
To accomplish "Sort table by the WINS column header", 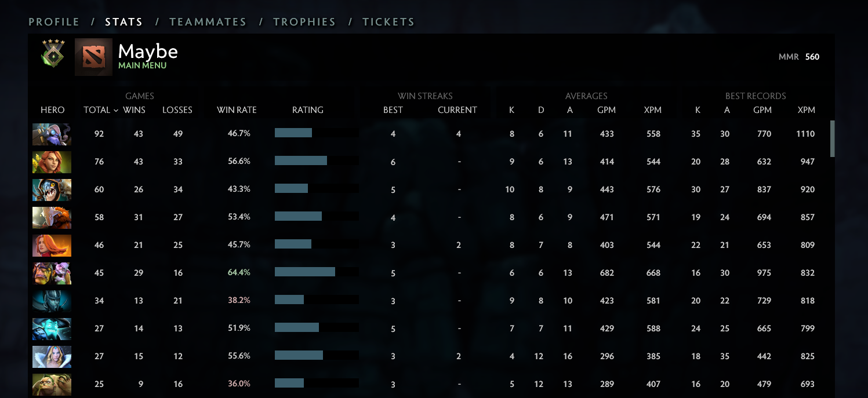I will tap(134, 110).
